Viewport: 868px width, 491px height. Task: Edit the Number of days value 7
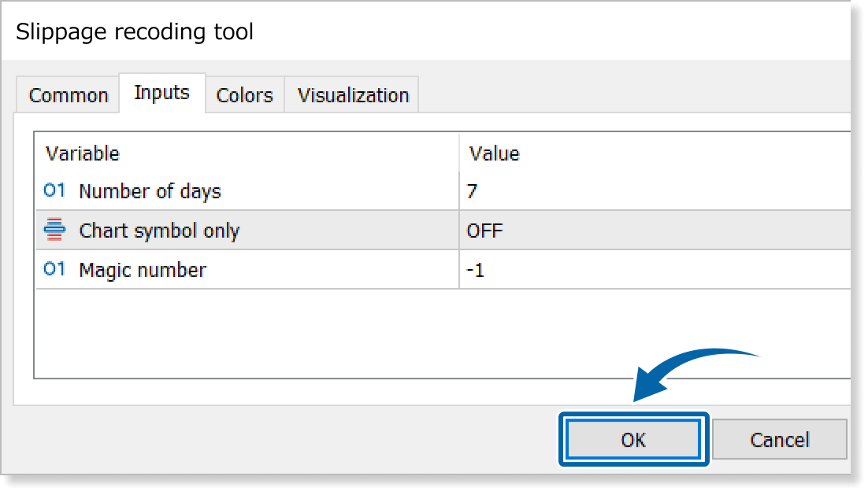[x=654, y=190]
